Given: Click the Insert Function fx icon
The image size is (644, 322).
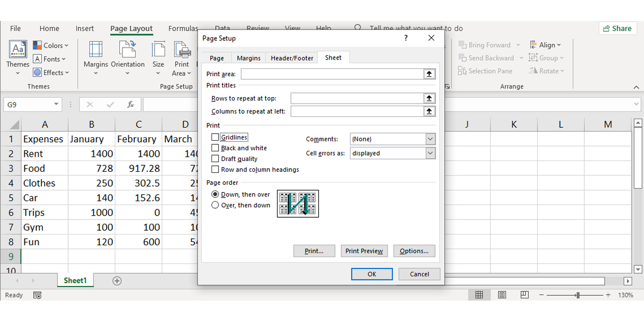Looking at the screenshot, I should (x=130, y=105).
